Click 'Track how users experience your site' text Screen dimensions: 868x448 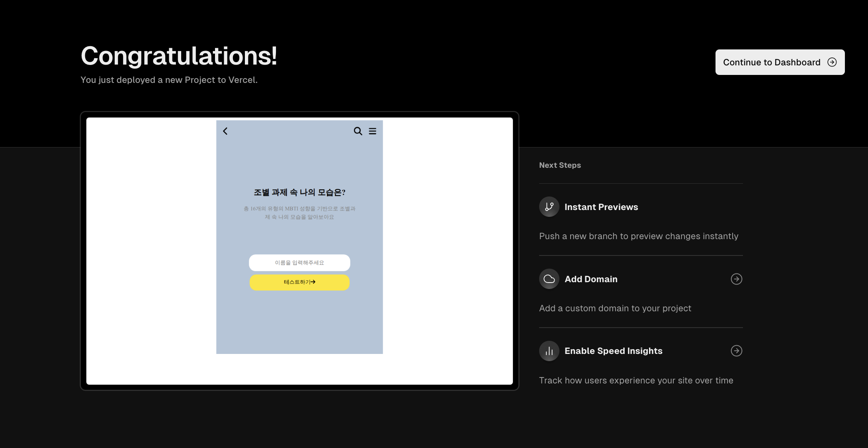636,380
